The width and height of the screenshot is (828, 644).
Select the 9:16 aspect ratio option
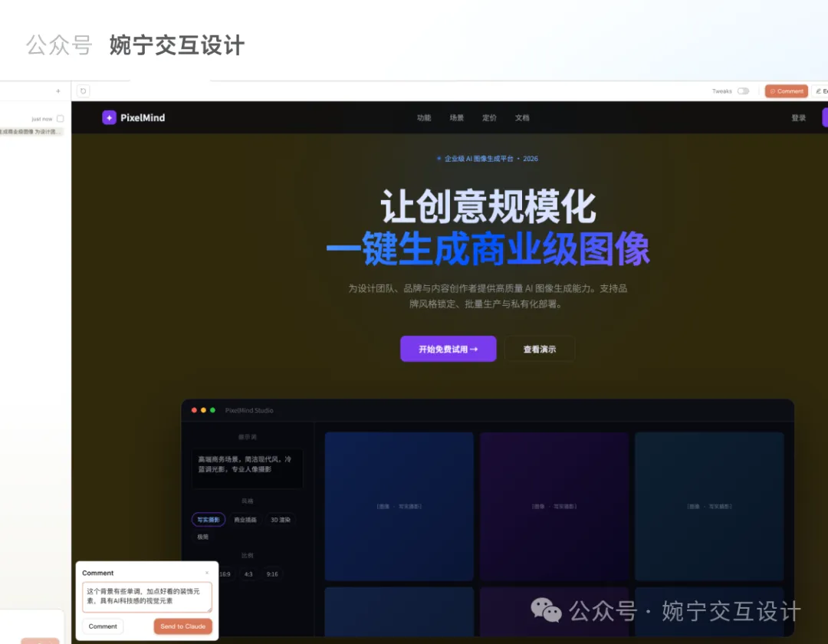point(272,574)
